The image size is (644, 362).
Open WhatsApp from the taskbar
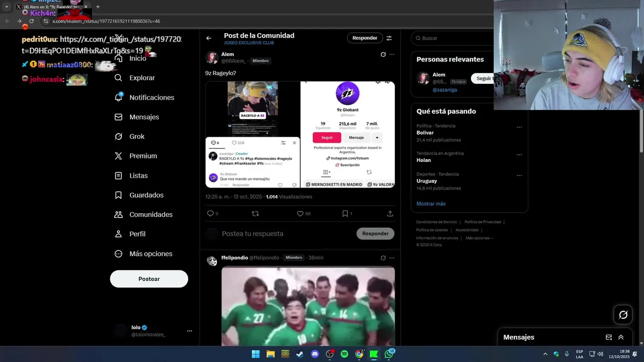pos(389,354)
